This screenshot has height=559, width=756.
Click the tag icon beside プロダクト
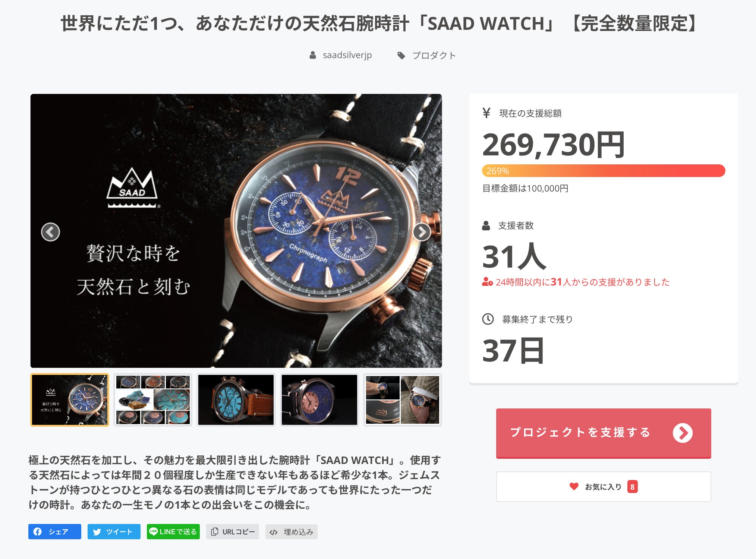pyautogui.click(x=401, y=56)
